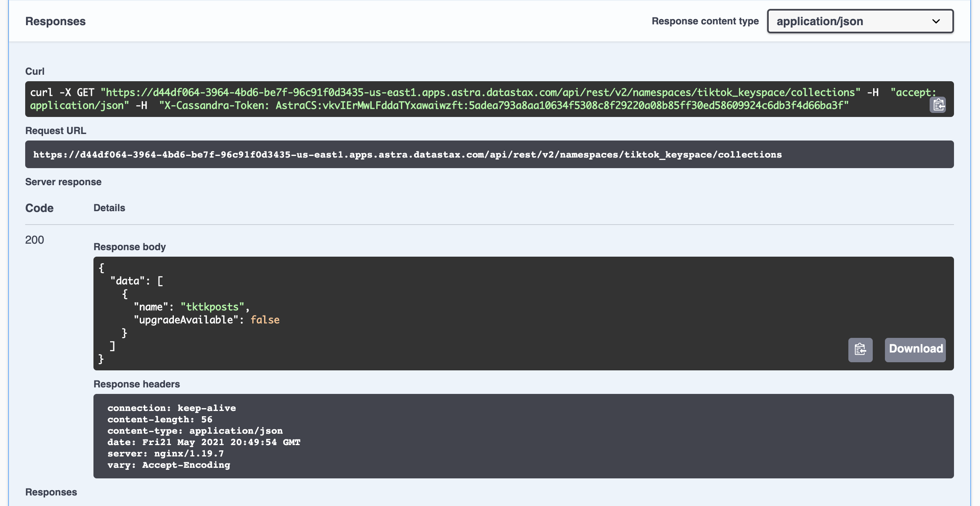Click the "tktkposts" value in response body
This screenshot has height=506, width=980.
(x=212, y=307)
